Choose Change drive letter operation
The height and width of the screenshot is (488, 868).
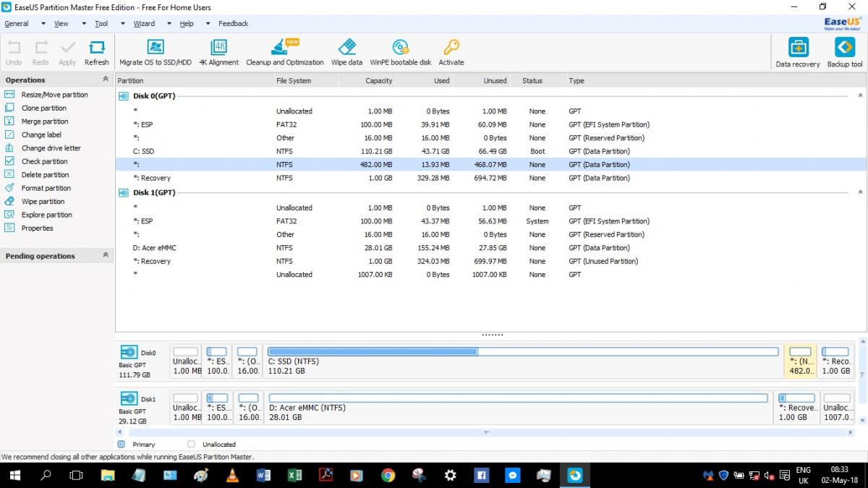(51, 148)
